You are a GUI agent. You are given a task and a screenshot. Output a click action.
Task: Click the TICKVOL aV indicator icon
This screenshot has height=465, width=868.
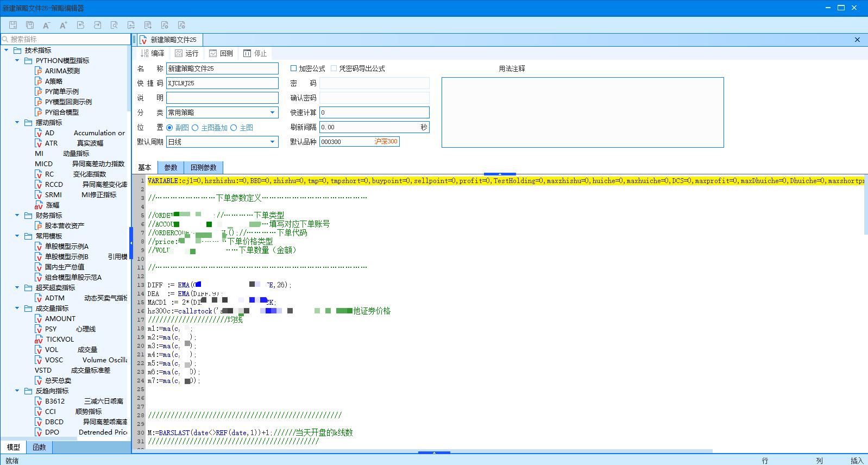pos(39,340)
